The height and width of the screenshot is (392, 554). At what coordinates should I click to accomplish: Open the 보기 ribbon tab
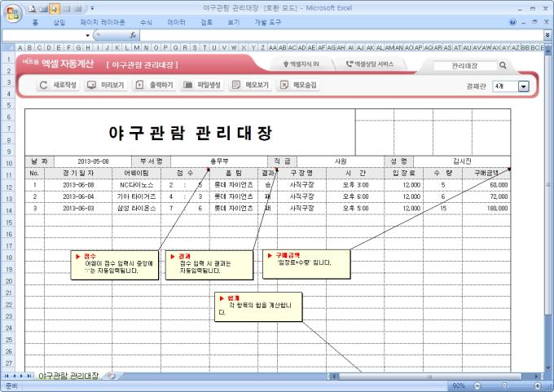pyautogui.click(x=233, y=22)
